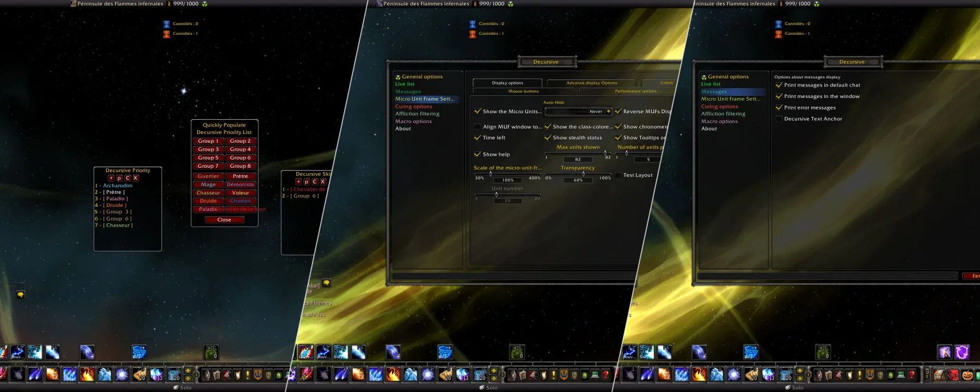The image size is (980, 392).
Task: Click the '100%' scale value input box
Action: pos(507,180)
